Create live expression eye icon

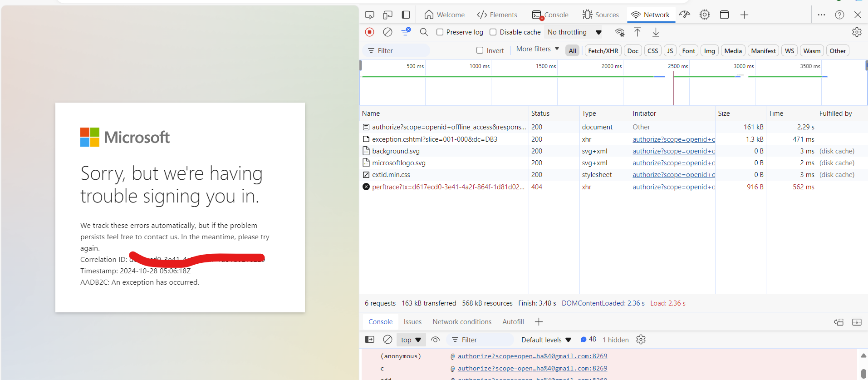pyautogui.click(x=436, y=340)
